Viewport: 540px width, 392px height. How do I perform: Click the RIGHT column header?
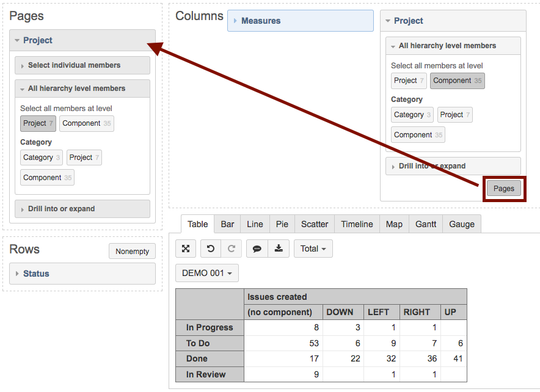(420, 312)
